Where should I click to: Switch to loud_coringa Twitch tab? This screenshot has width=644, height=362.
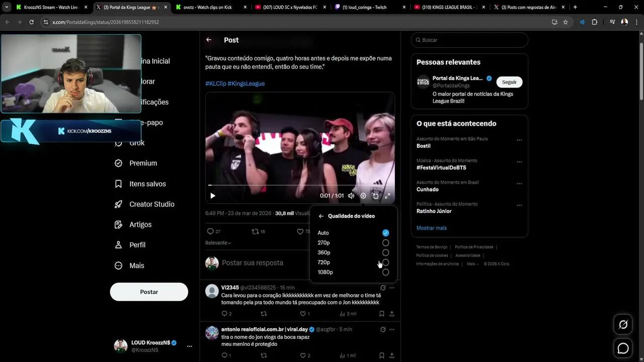[370, 7]
